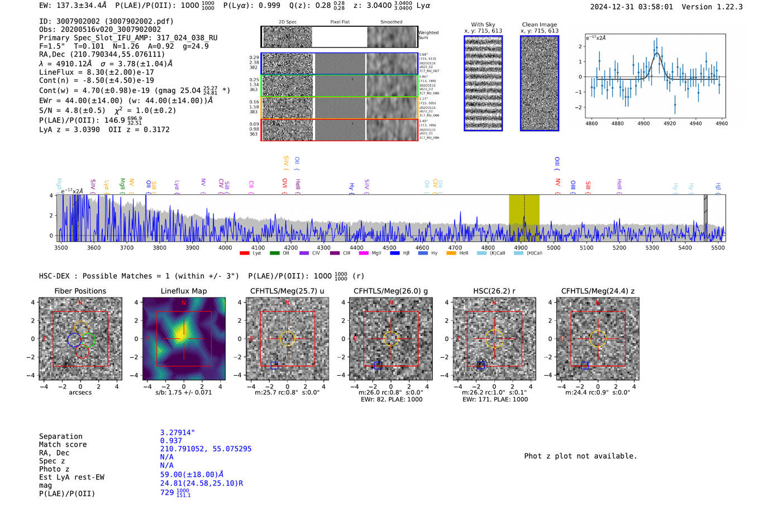
Task: Click the HSC(26.2) r-band cutout image
Action: click(494, 339)
